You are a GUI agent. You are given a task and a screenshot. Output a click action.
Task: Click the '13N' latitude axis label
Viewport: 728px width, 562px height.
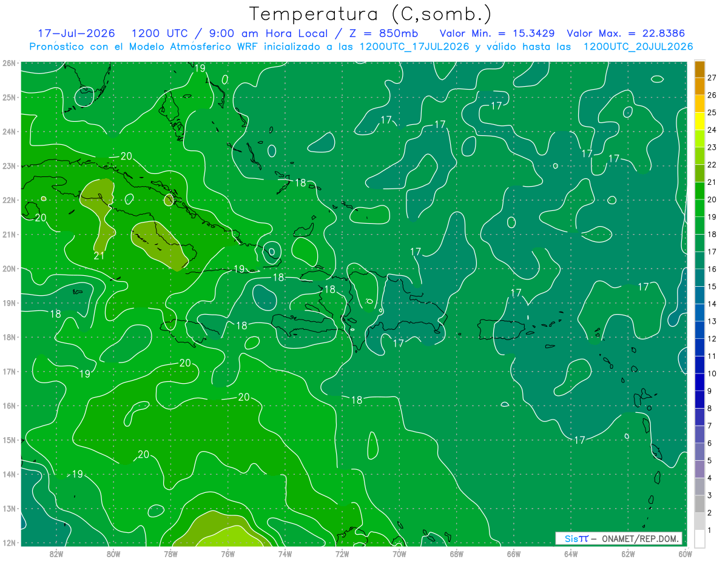(9, 508)
